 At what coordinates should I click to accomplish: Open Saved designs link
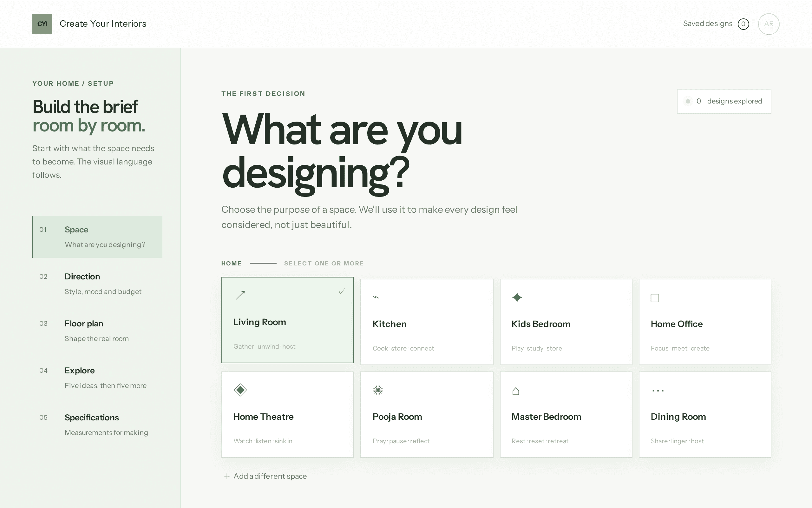tap(708, 23)
